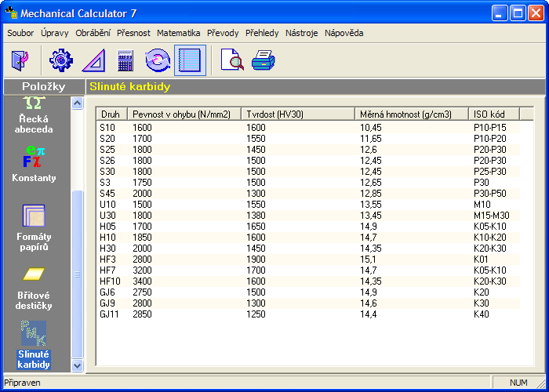Open Formáty papírů sidebar item
The height and width of the screenshot is (392, 549).
34,228
